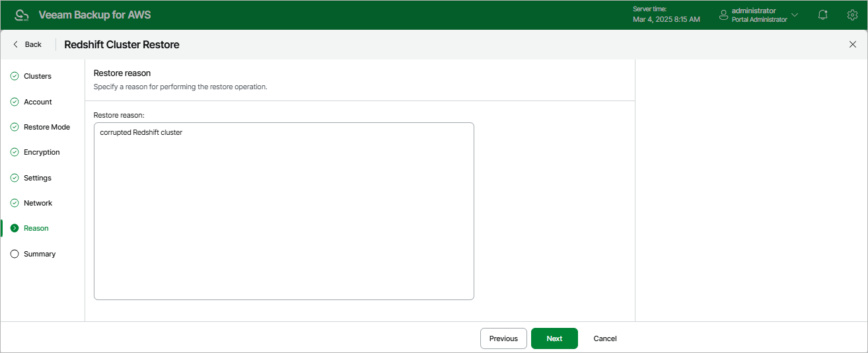Go to the Encryption wizard step
868x353 pixels.
[x=42, y=152]
